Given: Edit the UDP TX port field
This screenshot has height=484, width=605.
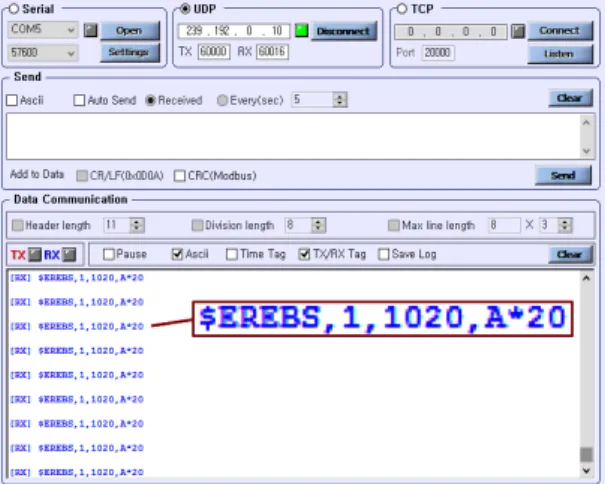Looking at the screenshot, I should [214, 52].
